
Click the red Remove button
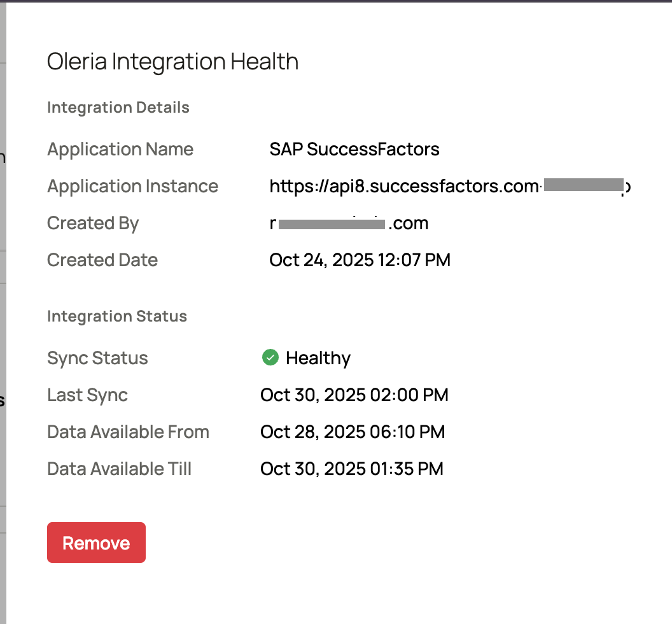[96, 542]
